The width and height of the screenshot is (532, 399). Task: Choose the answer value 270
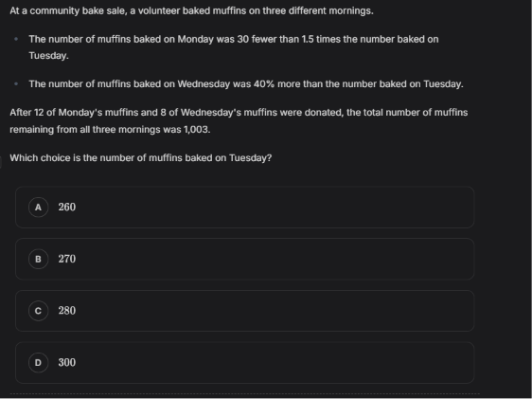[67, 259]
